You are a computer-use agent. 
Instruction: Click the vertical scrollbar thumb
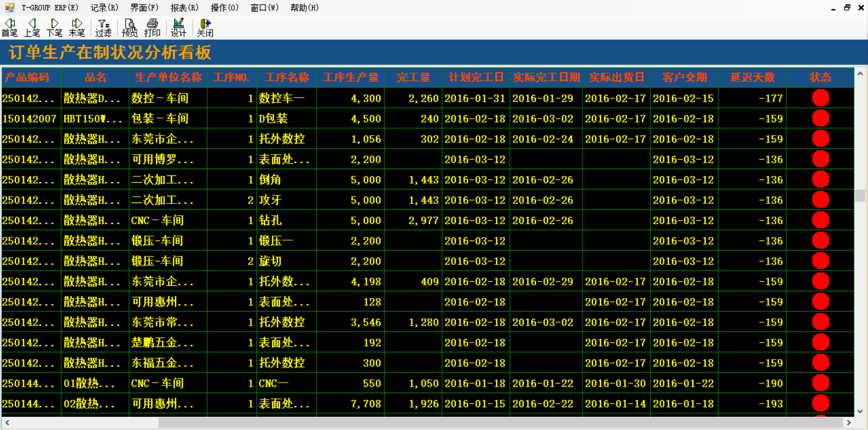pos(860,195)
